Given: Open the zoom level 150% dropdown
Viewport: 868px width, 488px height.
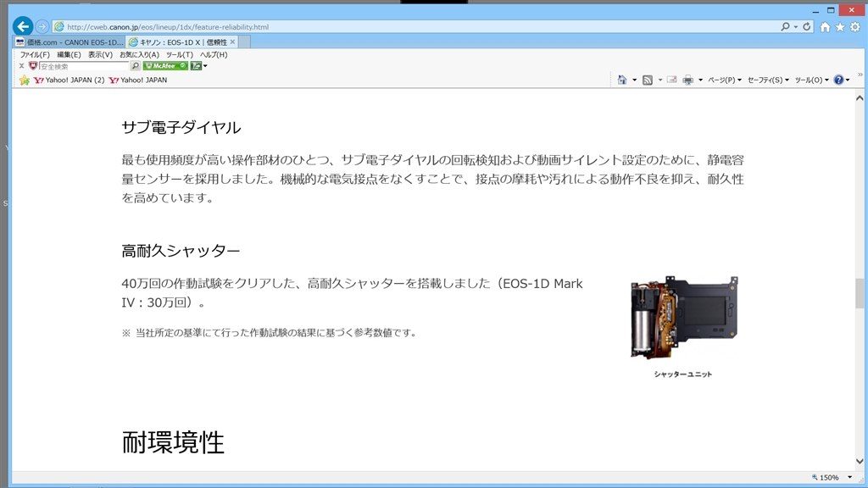Looking at the screenshot, I should pyautogui.click(x=837, y=477).
